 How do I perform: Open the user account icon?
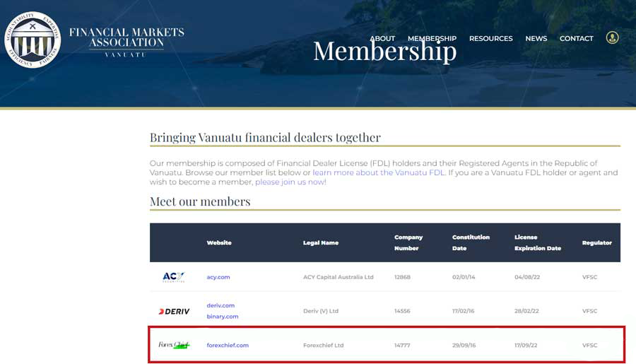point(613,37)
